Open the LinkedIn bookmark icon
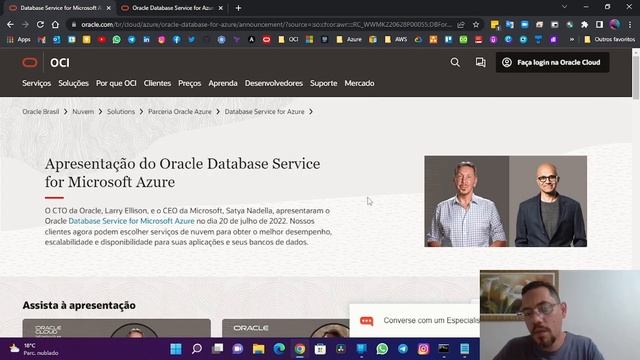Image resolution: width=640 pixels, height=360 pixels. coord(147,40)
